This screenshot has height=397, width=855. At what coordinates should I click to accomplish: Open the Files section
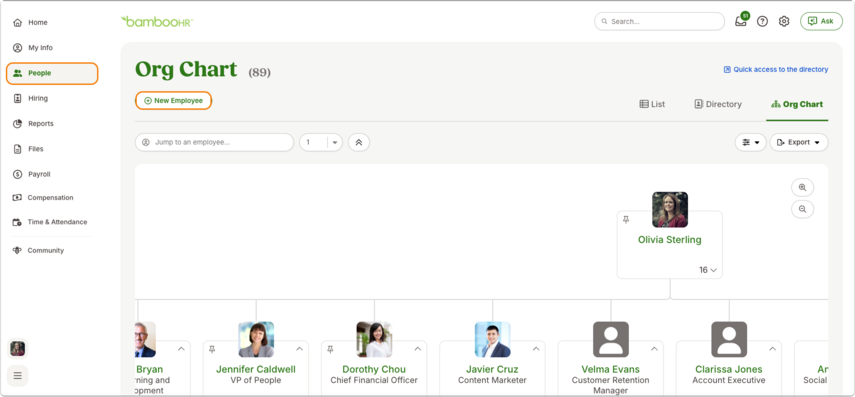tap(28, 148)
